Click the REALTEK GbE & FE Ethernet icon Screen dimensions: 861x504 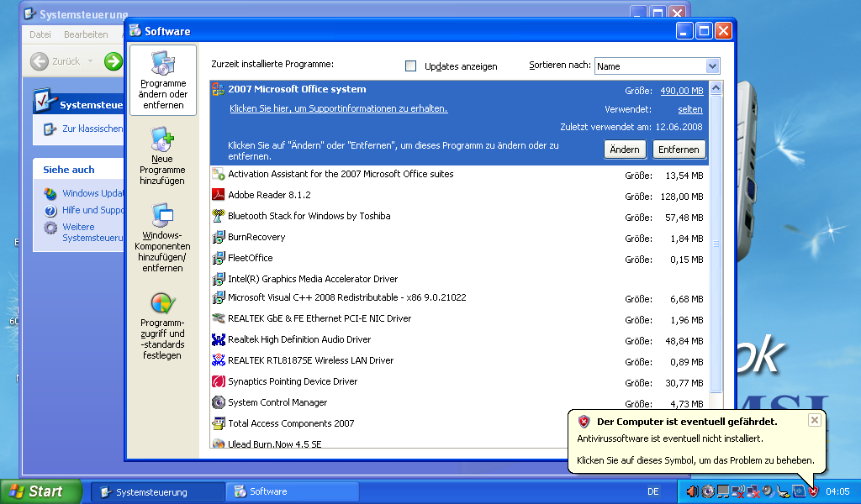[219, 318]
